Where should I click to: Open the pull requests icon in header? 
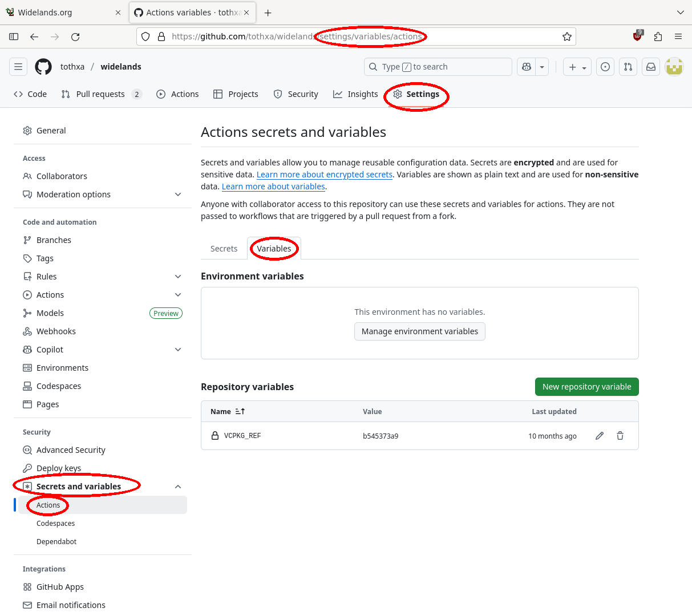628,67
